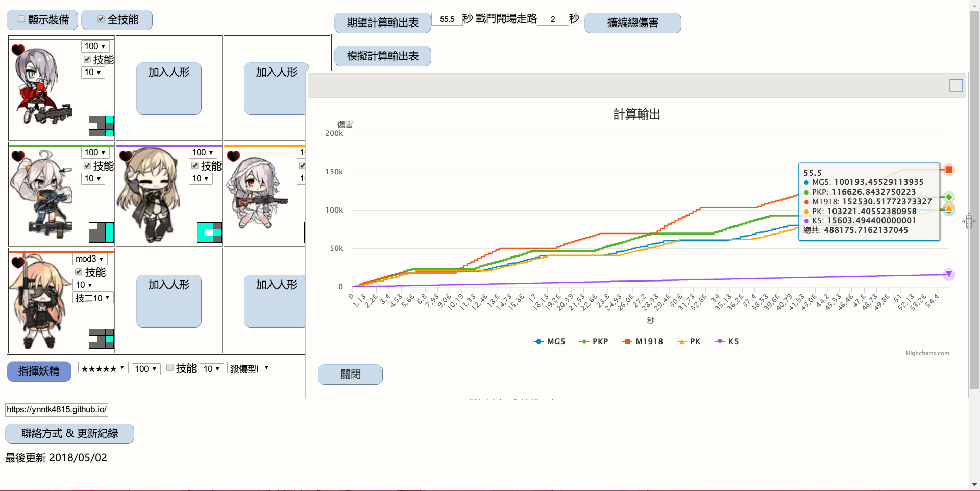The image size is (980, 491).
Task: Click the yellow triangle PK end marker on chart
Action: click(x=949, y=208)
